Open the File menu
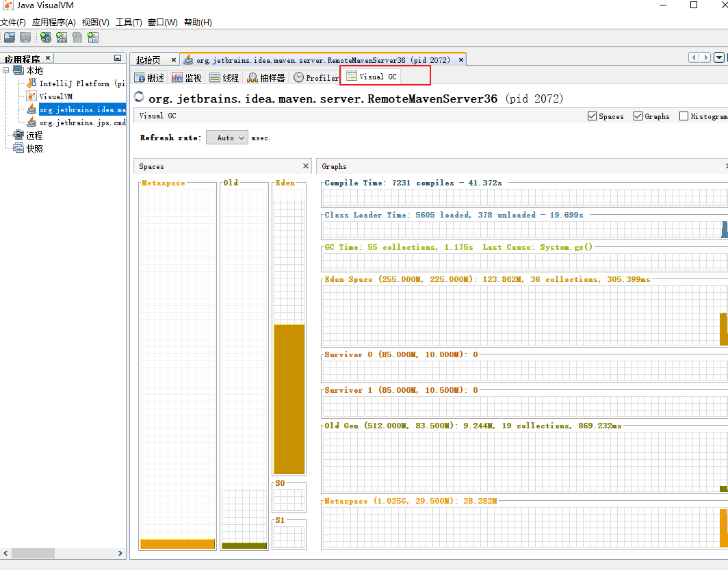Viewport: 728px width, 570px height. [x=13, y=23]
